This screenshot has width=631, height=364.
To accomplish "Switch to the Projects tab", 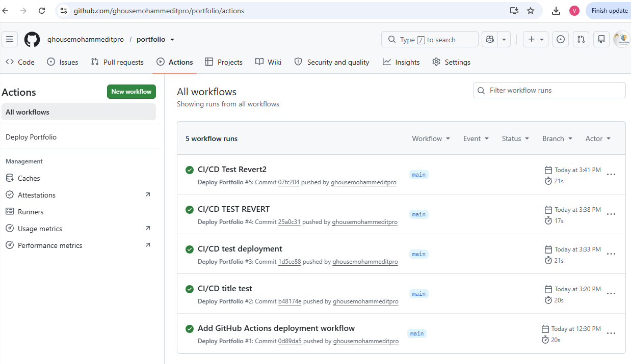I will pyautogui.click(x=224, y=62).
